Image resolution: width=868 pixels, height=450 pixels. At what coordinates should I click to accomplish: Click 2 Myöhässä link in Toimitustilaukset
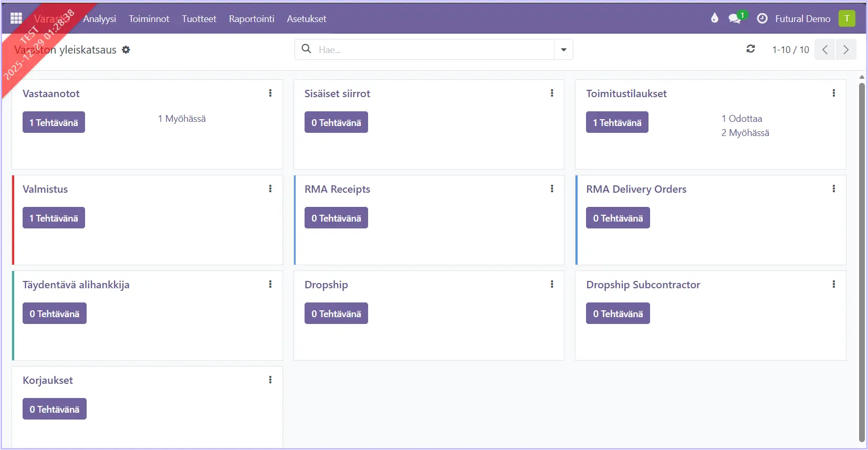pos(745,133)
